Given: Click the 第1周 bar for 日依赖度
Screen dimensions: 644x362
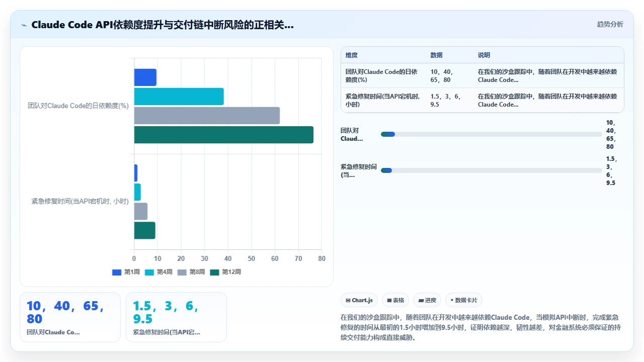Looking at the screenshot, I should (x=145, y=77).
